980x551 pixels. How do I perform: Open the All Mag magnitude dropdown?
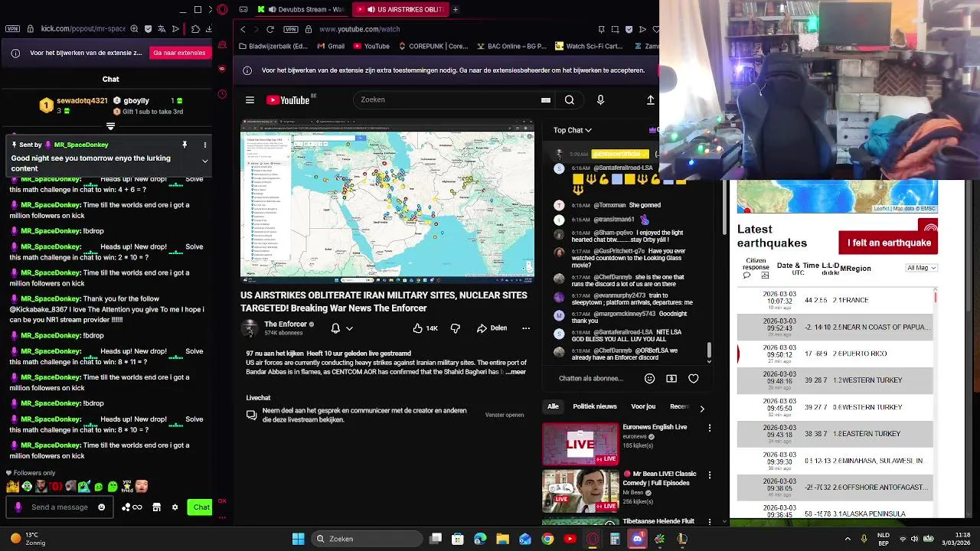tap(922, 268)
